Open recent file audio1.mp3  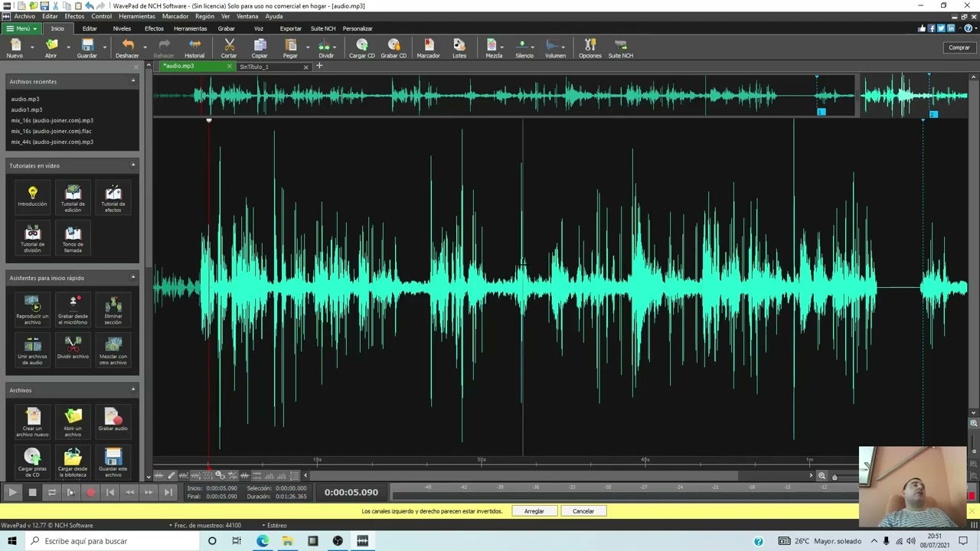pos(27,109)
